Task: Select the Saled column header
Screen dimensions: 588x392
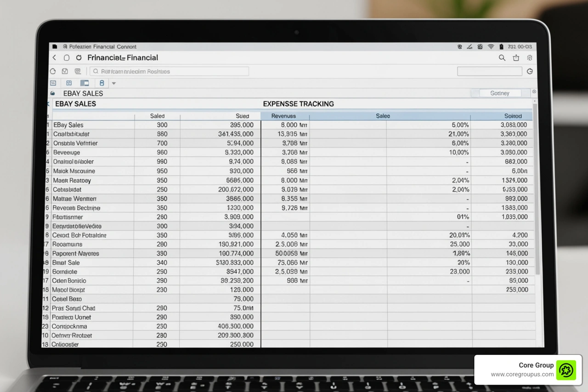Action: point(157,116)
